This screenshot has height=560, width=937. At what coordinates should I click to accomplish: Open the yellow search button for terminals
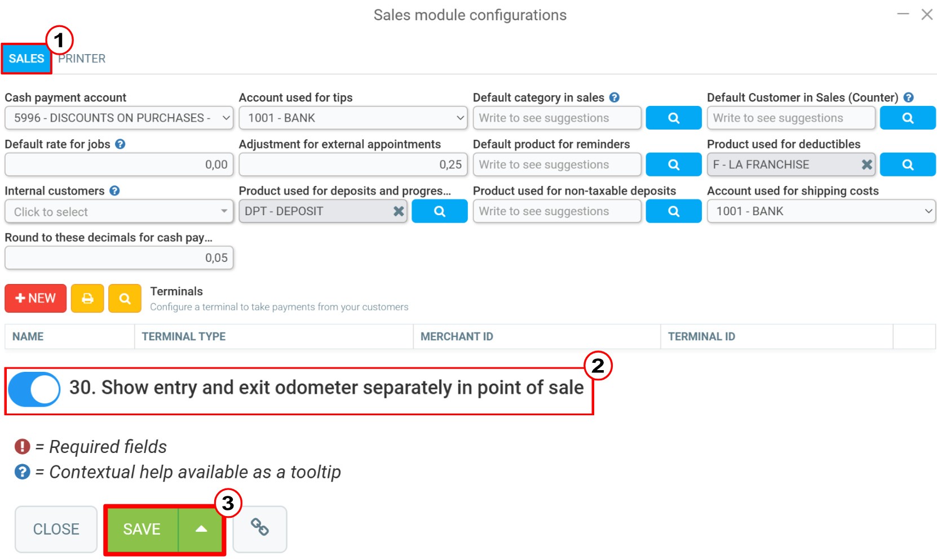(125, 298)
